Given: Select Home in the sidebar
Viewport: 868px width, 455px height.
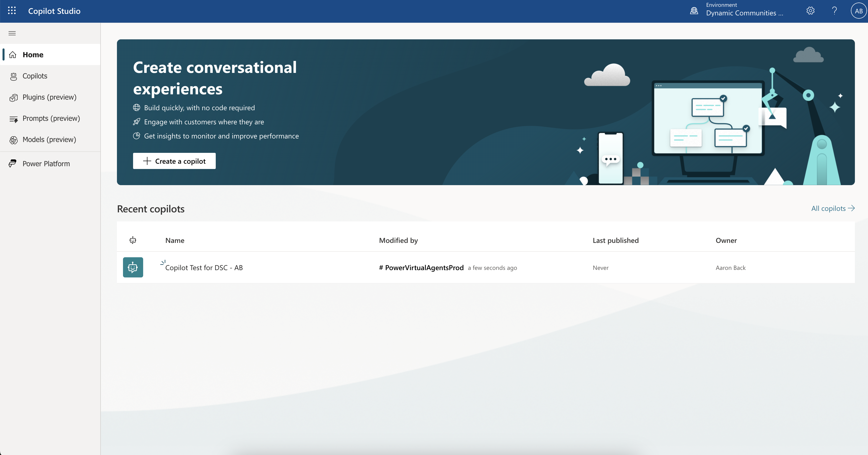Looking at the screenshot, I should [50, 55].
